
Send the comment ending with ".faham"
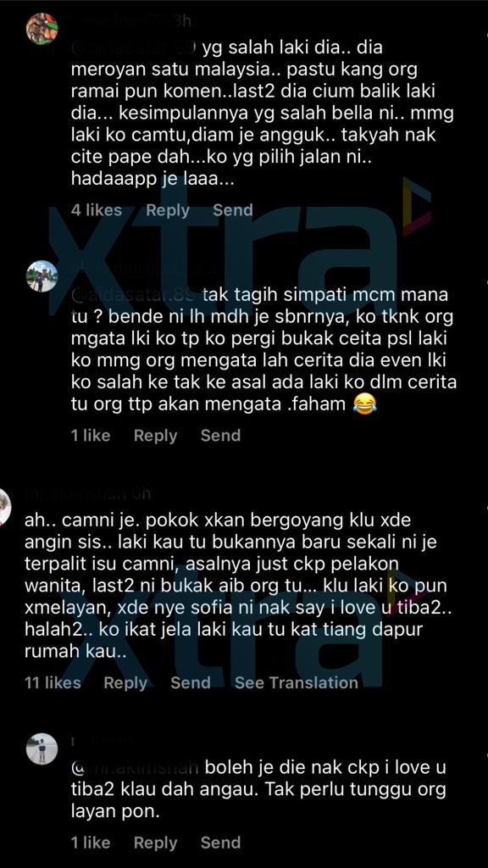click(221, 436)
